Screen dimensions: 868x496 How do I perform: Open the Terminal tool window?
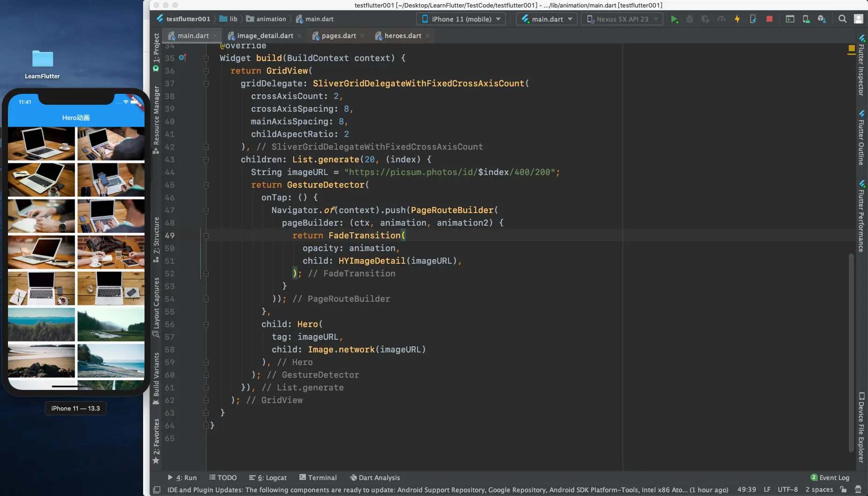pos(318,478)
